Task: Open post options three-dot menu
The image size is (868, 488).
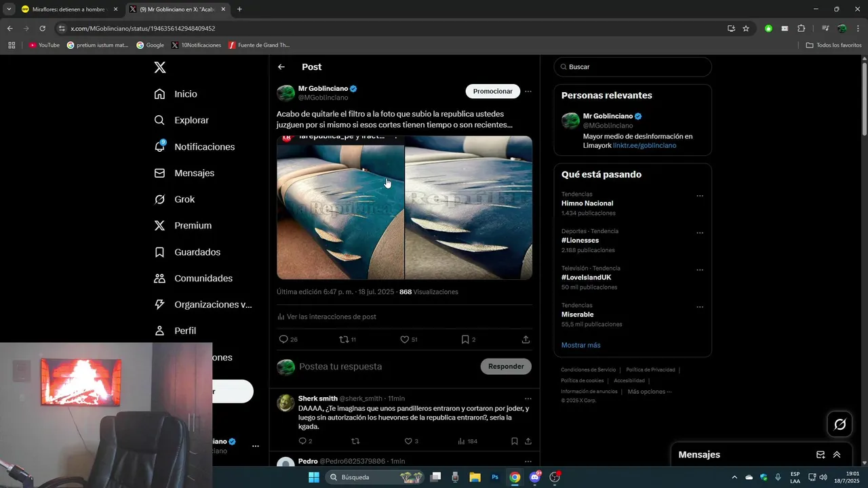Action: pos(528,91)
